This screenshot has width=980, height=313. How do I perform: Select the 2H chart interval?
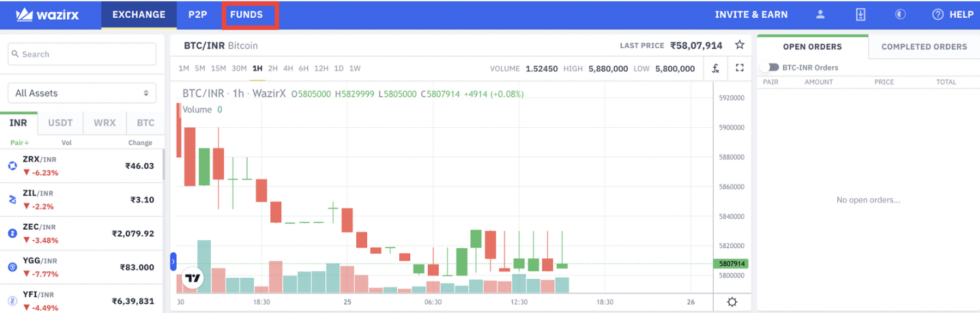point(273,68)
